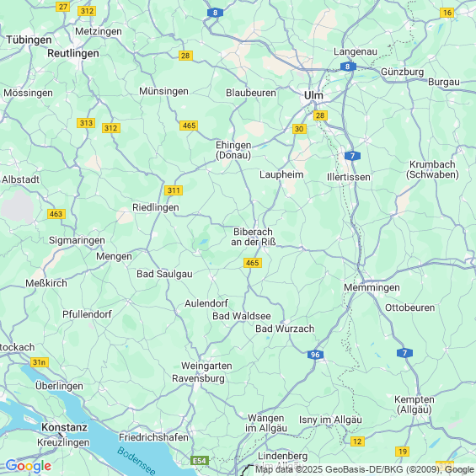The image size is (476, 476).
Task: Click the 31n road marker near Stockach
Action: (40, 362)
